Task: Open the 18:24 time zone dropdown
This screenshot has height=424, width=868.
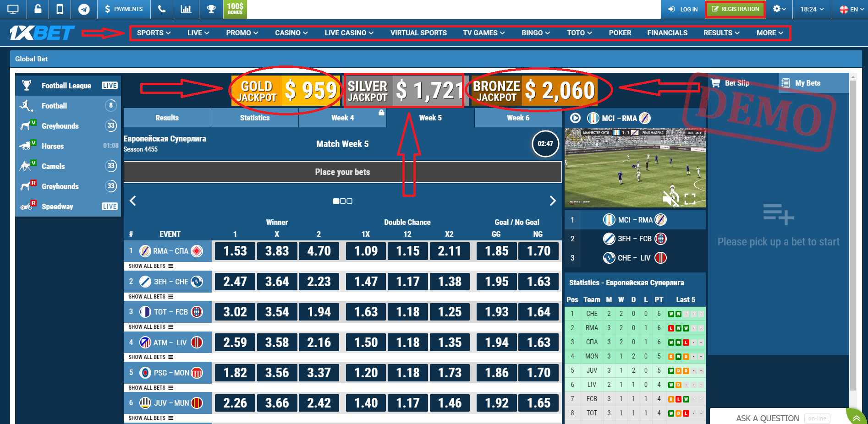Action: pos(812,9)
